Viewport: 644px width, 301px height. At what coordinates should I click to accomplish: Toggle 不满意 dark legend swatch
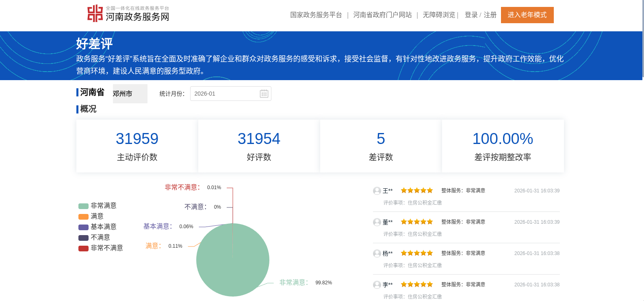tap(83, 238)
